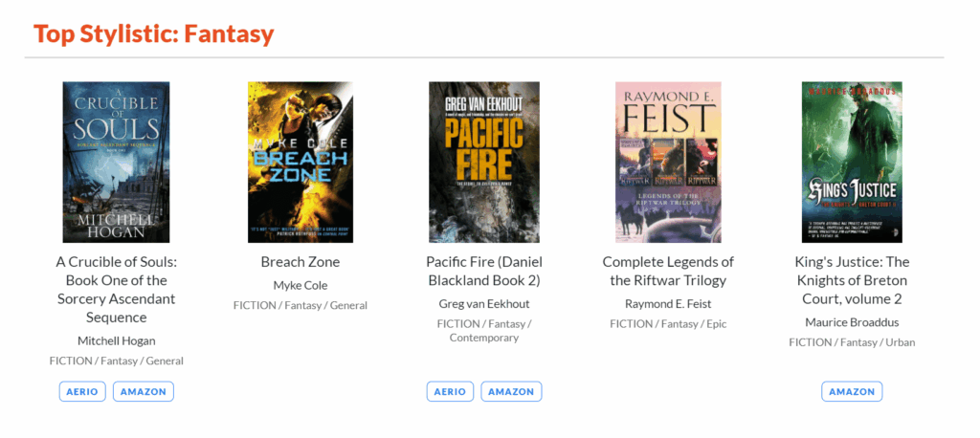980x438 pixels.
Task: View author Mitchell Hogan
Action: [x=116, y=340]
